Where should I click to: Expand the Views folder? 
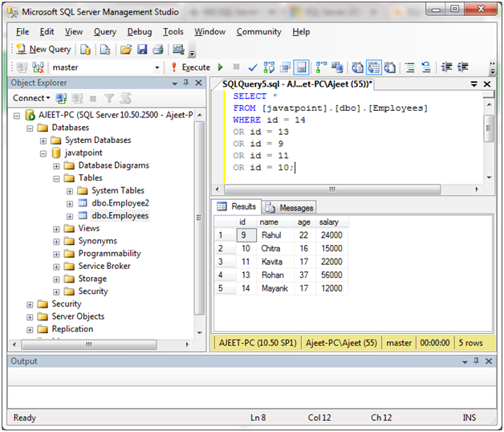[x=56, y=229]
